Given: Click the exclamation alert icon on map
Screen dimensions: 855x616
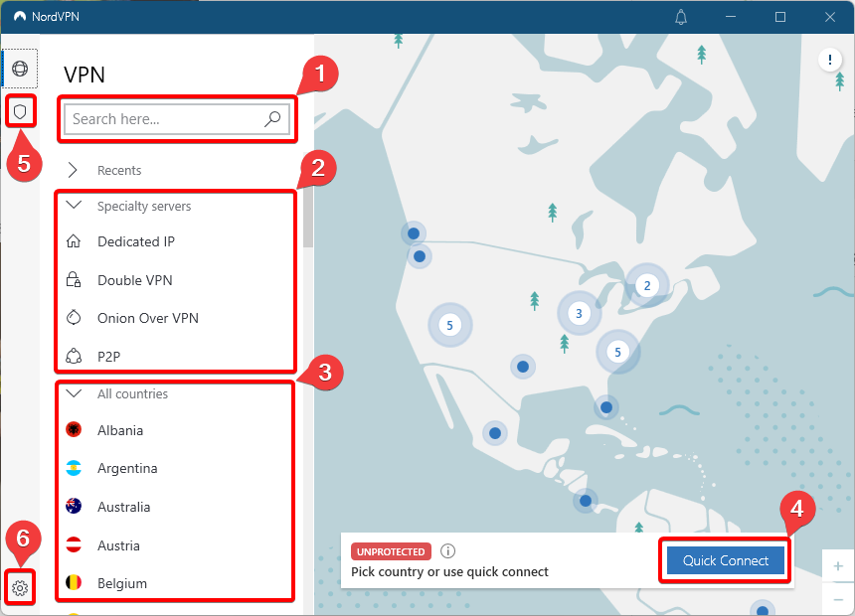Looking at the screenshot, I should (x=829, y=61).
